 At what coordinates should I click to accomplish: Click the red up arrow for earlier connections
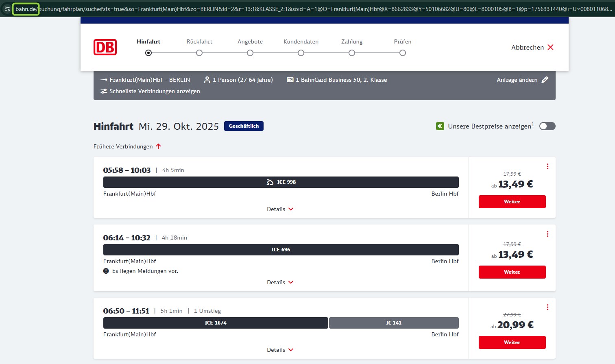pos(159,146)
